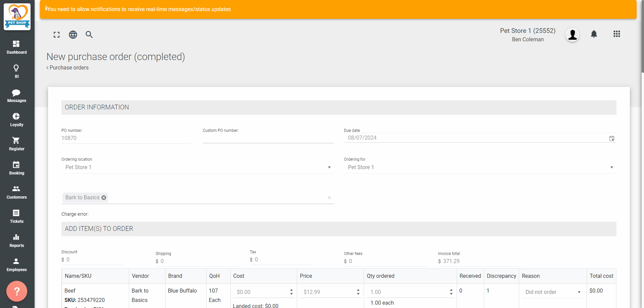Image resolution: width=644 pixels, height=308 pixels.
Task: Go to the Loyalty section
Action: point(17,120)
